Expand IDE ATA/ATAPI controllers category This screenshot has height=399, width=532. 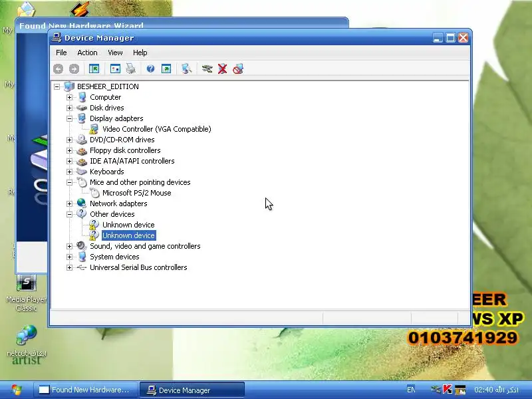click(70, 161)
